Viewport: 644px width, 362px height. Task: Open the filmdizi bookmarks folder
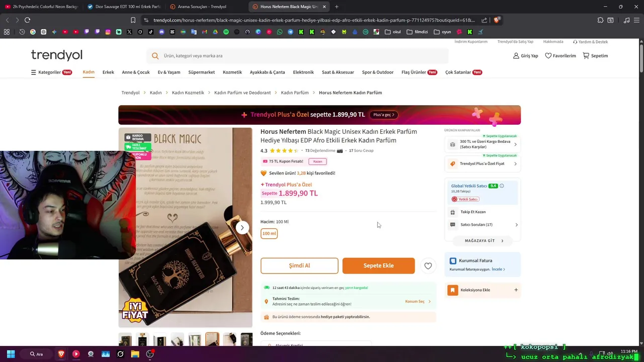[417, 32]
